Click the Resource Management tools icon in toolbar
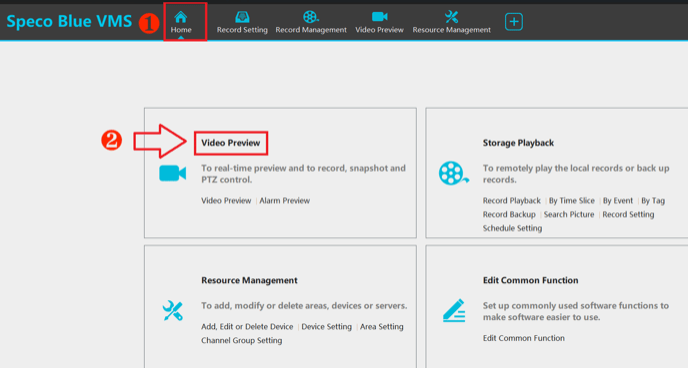 click(x=451, y=17)
